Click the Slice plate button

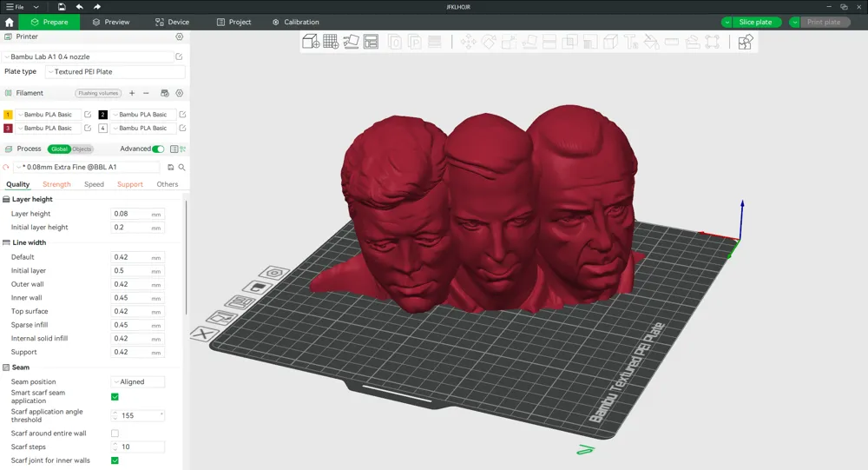tap(755, 23)
